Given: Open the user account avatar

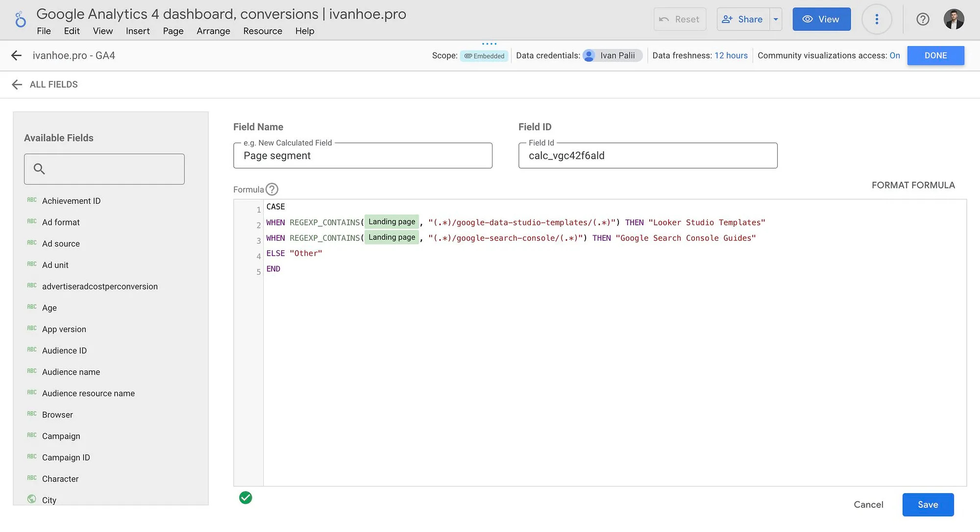Looking at the screenshot, I should pos(954,19).
